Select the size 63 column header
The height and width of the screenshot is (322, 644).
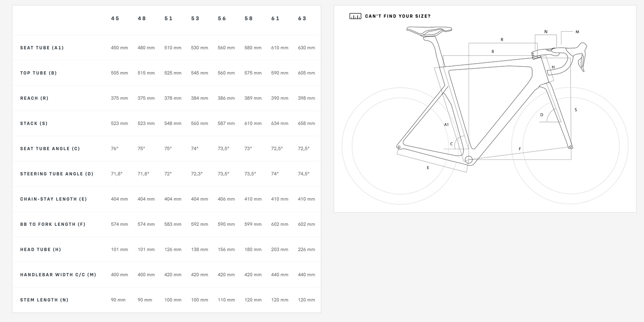click(302, 18)
